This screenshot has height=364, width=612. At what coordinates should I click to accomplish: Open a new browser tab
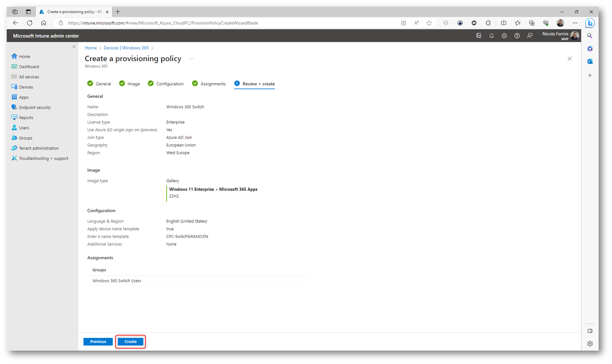[118, 12]
